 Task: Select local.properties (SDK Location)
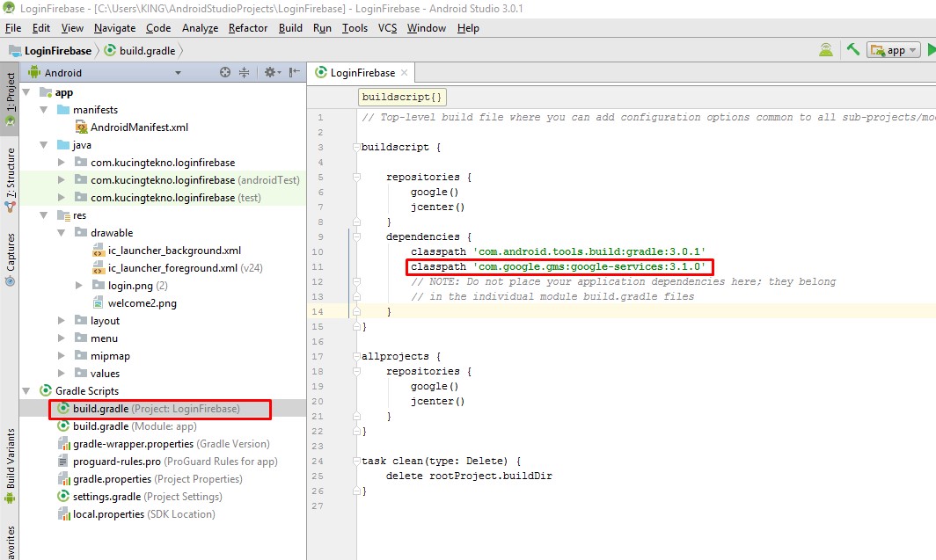pyautogui.click(x=136, y=514)
